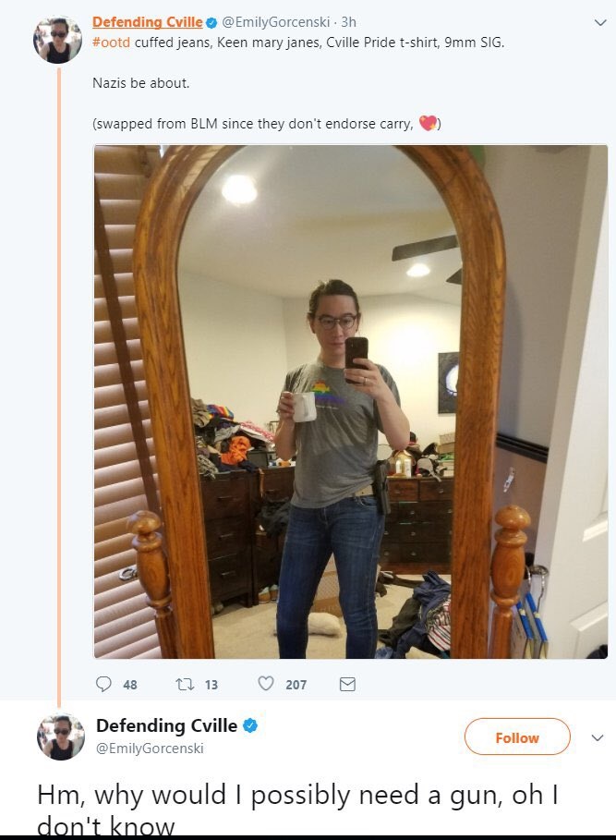616x840 pixels.
Task: Open the 3h timestamp link
Action: (348, 22)
